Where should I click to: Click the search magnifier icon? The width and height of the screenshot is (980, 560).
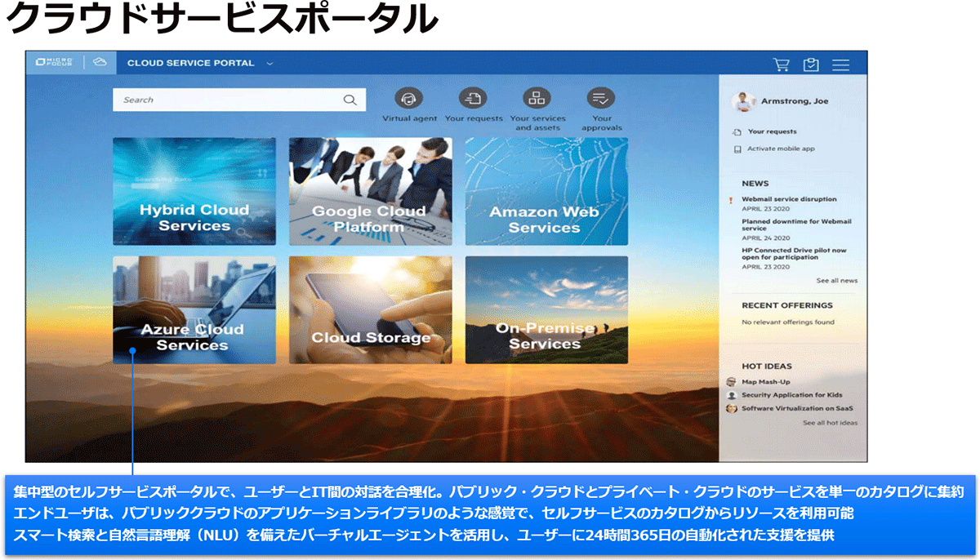pyautogui.click(x=350, y=100)
